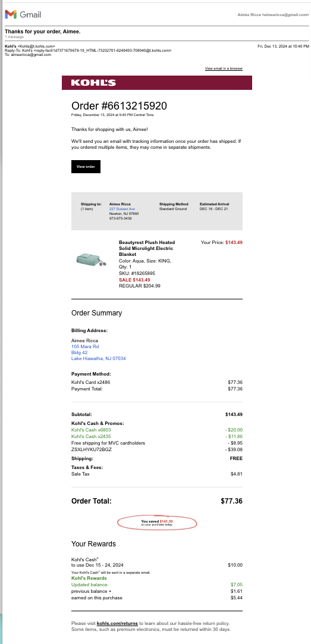Click the View order button
Viewport: 311px width, 644px height.
pos(86,166)
